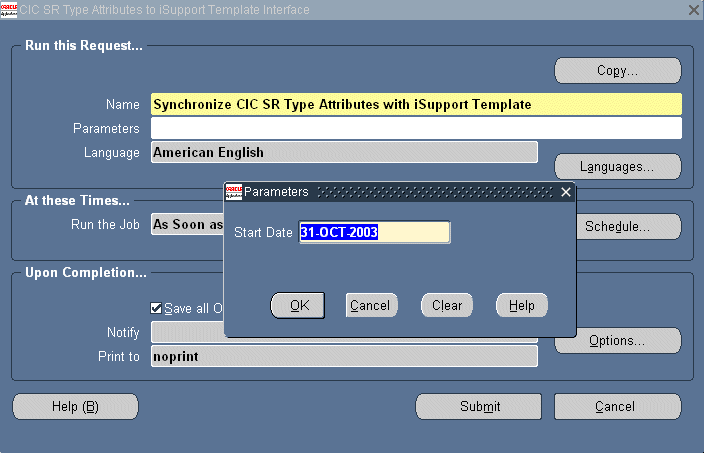Image resolution: width=704 pixels, height=453 pixels.
Task: Cancel the Parameters dialog
Action: pyautogui.click(x=371, y=306)
